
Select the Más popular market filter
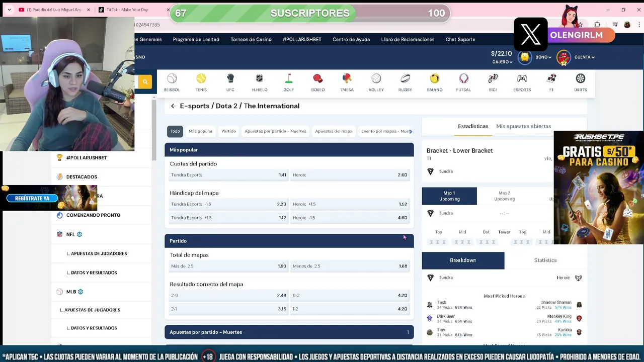(x=201, y=131)
